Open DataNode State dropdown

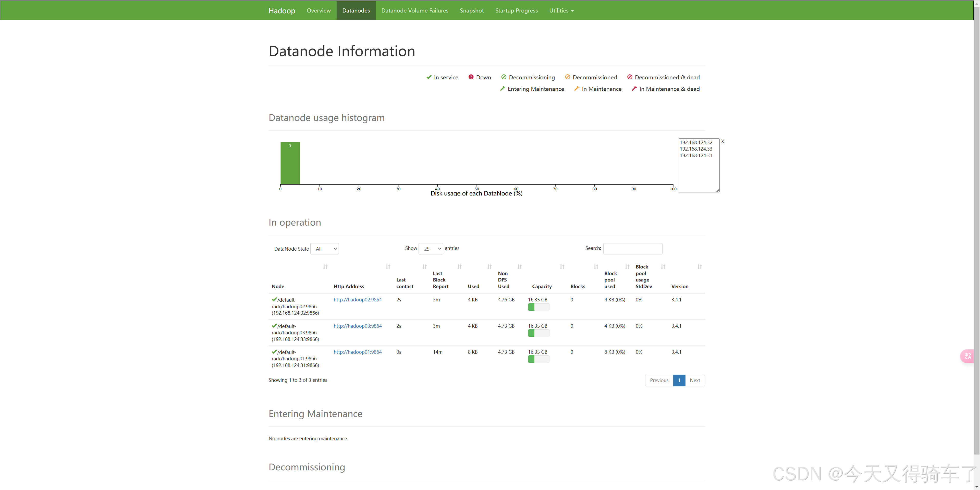pos(325,249)
